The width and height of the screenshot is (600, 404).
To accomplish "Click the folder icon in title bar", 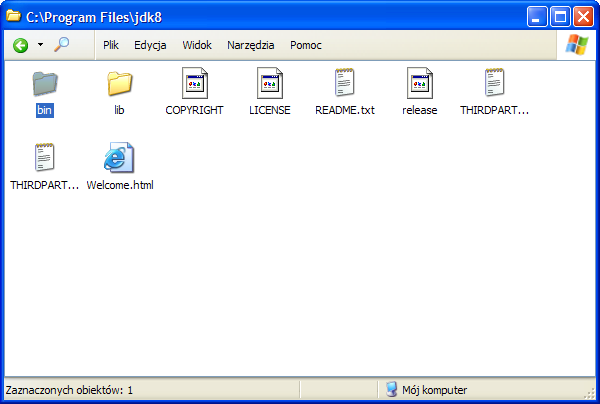I will click(x=13, y=16).
